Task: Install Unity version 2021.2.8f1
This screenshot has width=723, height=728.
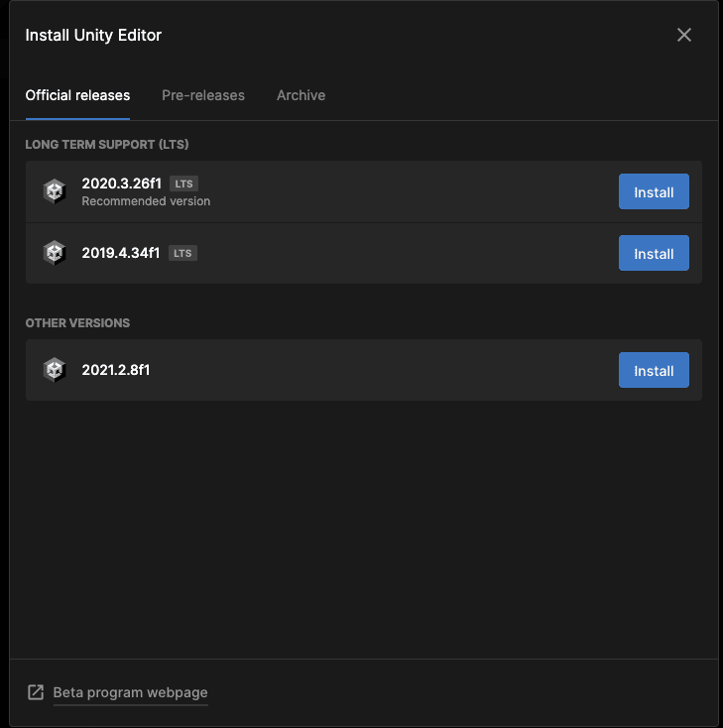Action: 654,371
